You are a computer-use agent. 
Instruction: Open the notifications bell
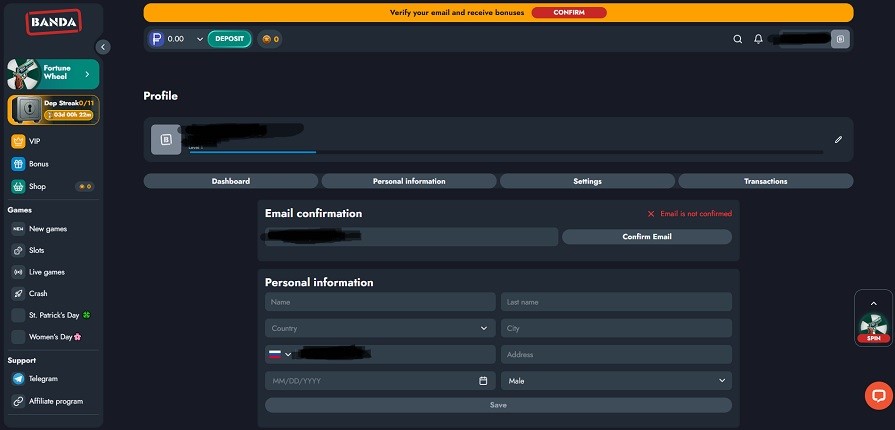(758, 39)
